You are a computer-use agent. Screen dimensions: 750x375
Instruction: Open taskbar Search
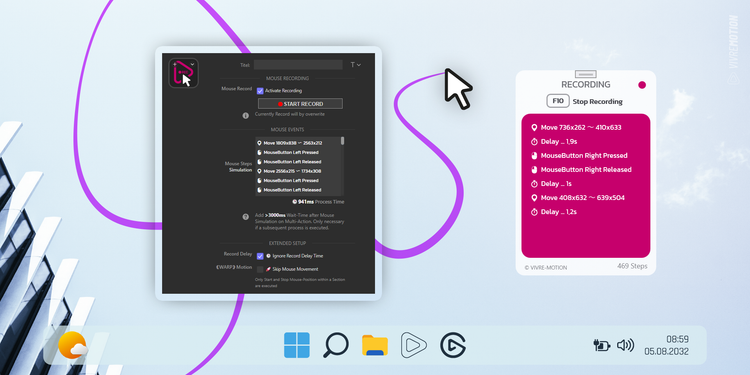(335, 345)
